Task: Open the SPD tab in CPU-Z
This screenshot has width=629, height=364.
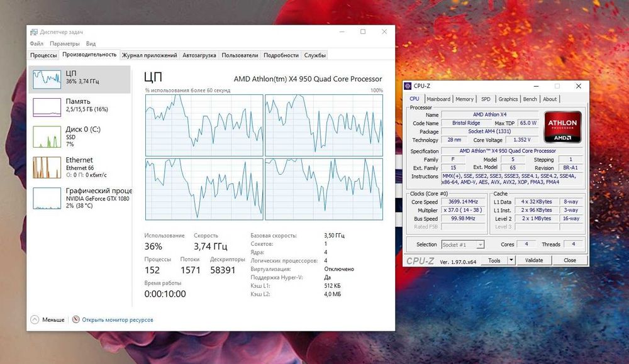Action: 486,99
